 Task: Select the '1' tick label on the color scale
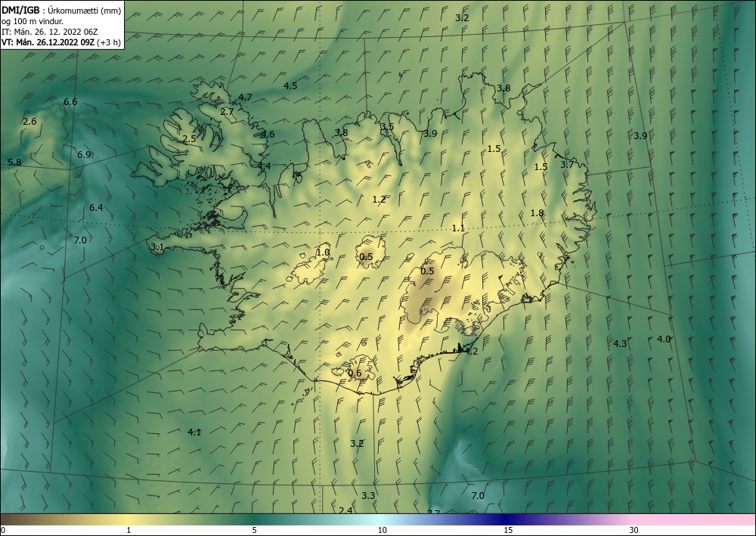129,531
